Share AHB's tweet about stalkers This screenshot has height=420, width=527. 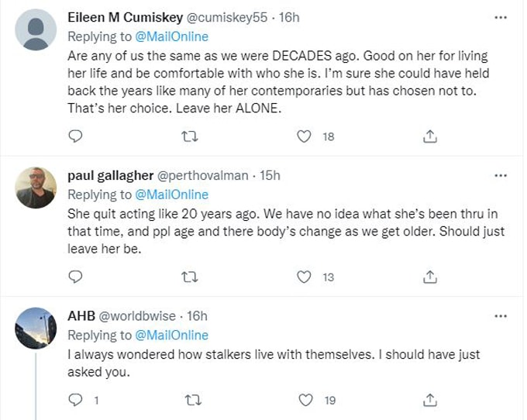click(430, 400)
